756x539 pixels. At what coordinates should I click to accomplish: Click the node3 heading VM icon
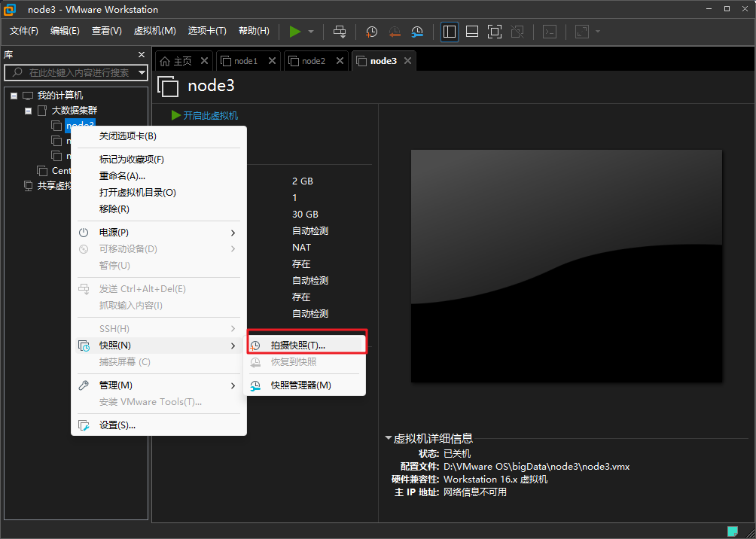(x=168, y=87)
